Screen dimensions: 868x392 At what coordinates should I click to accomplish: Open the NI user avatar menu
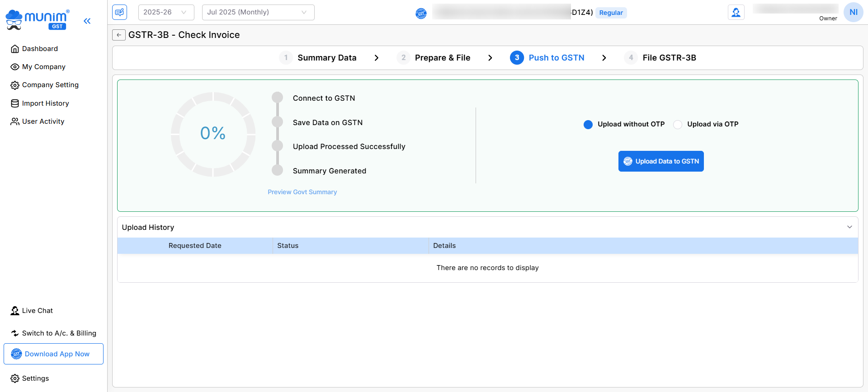click(x=853, y=12)
